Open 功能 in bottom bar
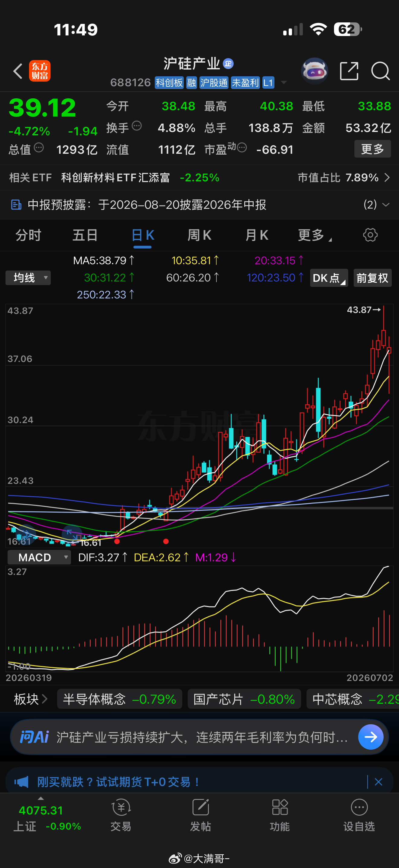The width and height of the screenshot is (399, 868). coord(280,815)
